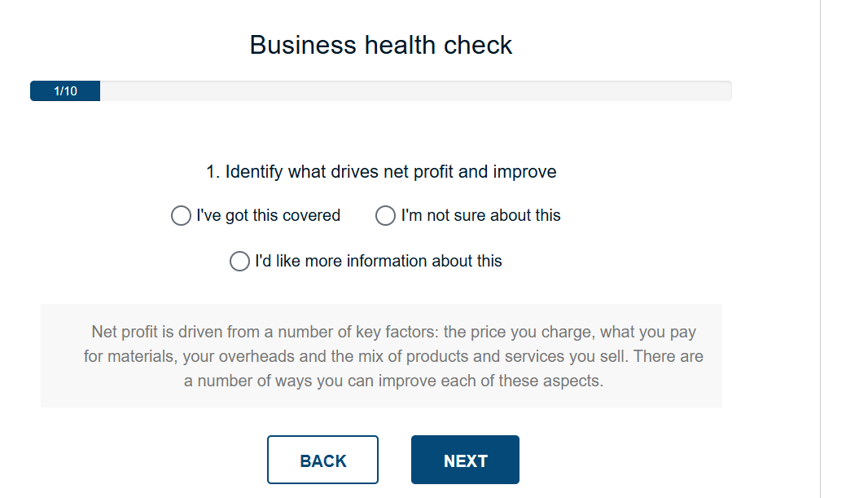Select the "I've got this covered" radio button

click(181, 216)
